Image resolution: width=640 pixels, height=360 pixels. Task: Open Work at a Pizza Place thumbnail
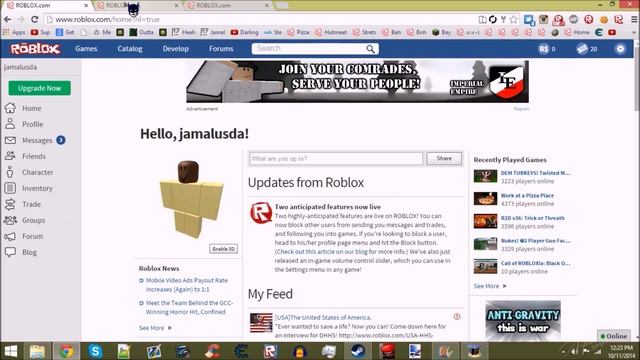[x=485, y=199]
